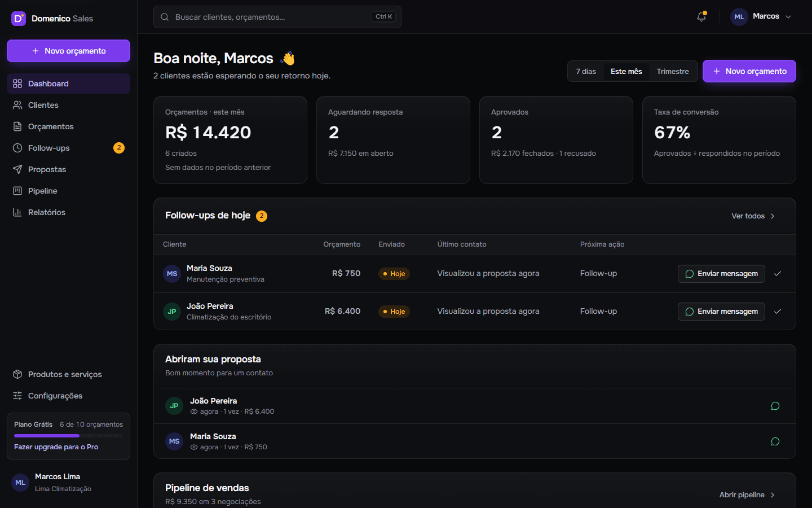
Task: Send message to Maria Souza
Action: [x=721, y=274]
